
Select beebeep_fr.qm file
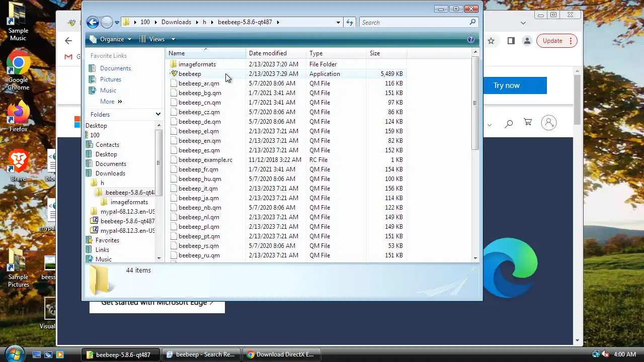click(198, 169)
